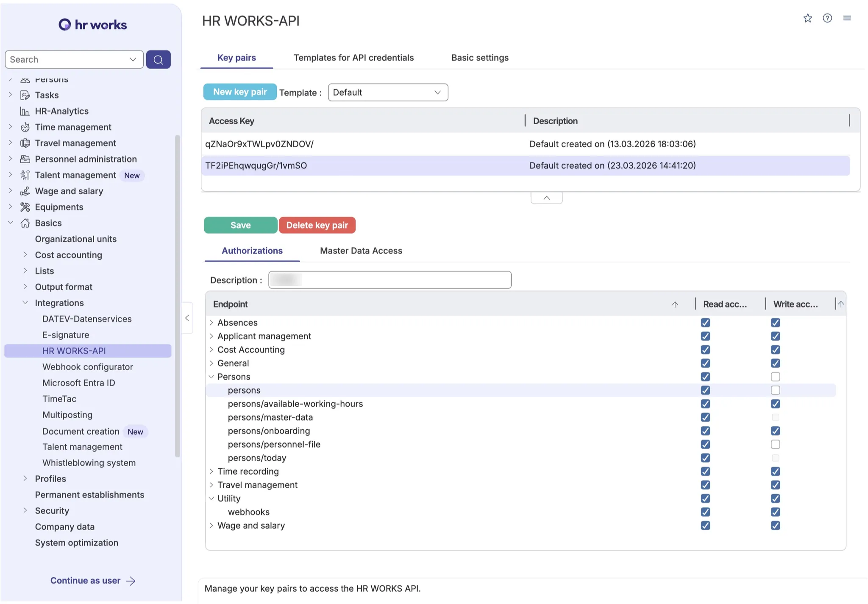Viewport: 868px width, 604px height.
Task: Open the Basic settings tab
Action: coord(480,58)
